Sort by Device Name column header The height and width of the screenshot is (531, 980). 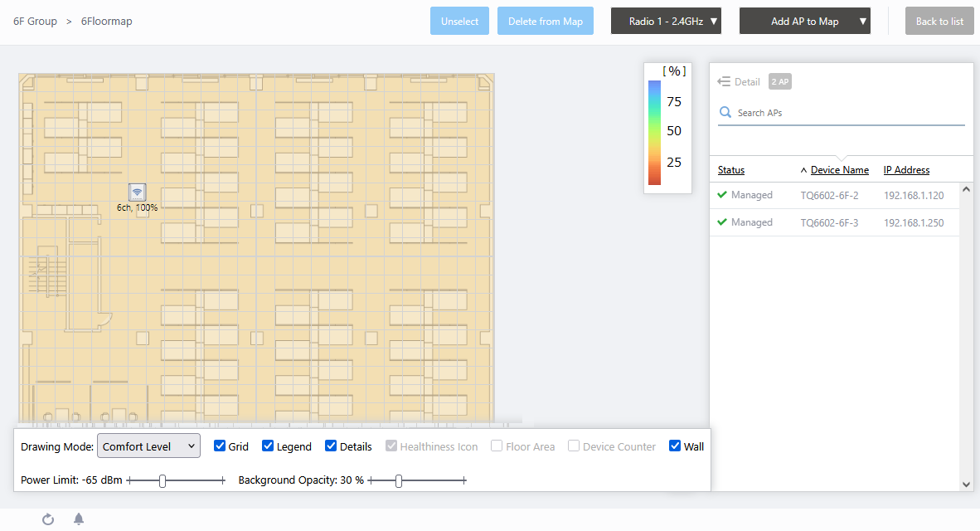tap(839, 170)
